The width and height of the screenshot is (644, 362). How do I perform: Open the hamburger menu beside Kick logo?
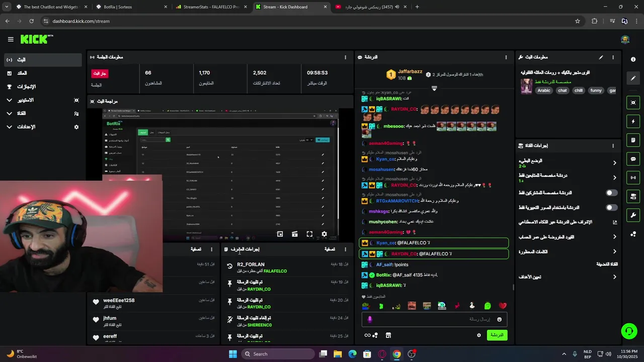tap(11, 39)
